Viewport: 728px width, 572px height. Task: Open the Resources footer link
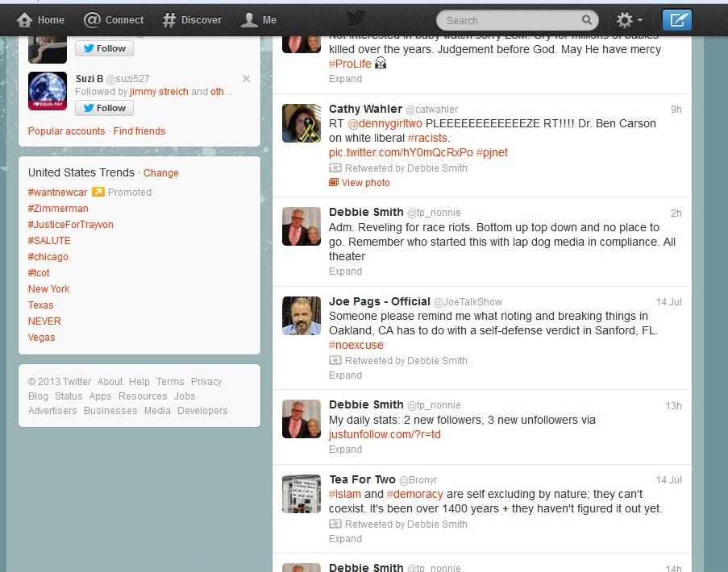143,396
